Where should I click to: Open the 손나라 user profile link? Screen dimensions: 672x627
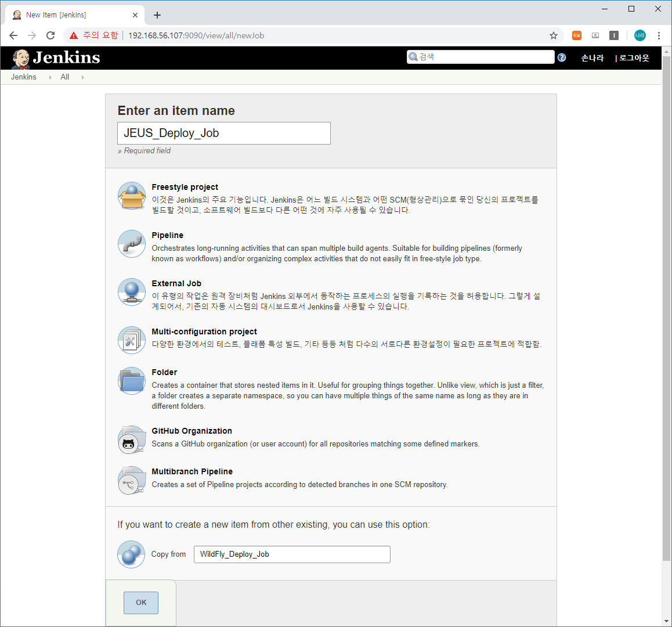point(592,58)
